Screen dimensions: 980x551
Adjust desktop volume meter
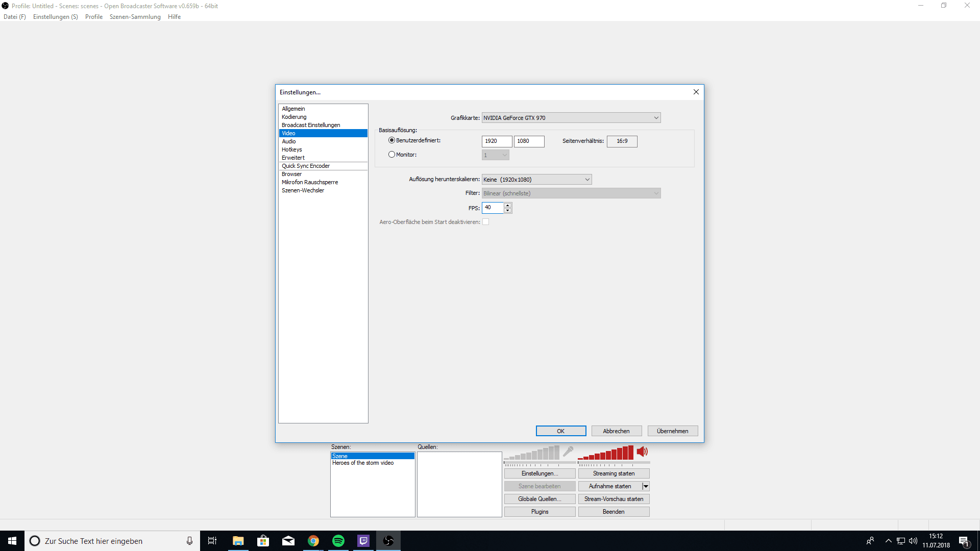pos(606,453)
